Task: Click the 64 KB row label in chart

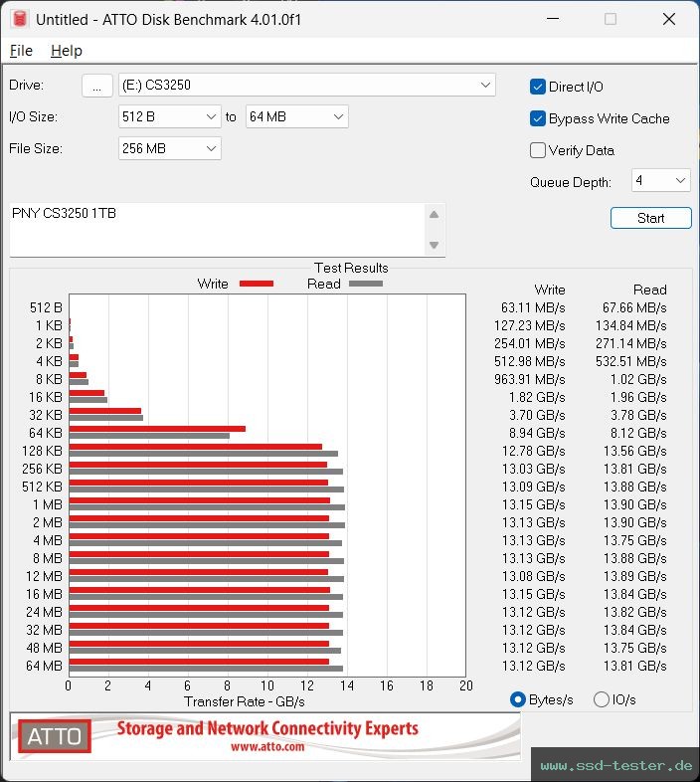Action: (x=46, y=433)
